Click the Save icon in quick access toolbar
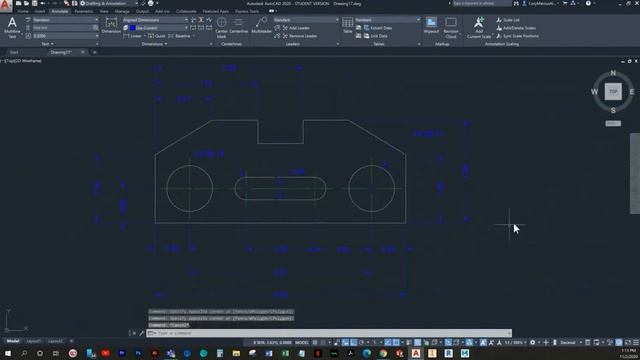Image resolution: width=640 pixels, height=360 pixels. (34, 3)
